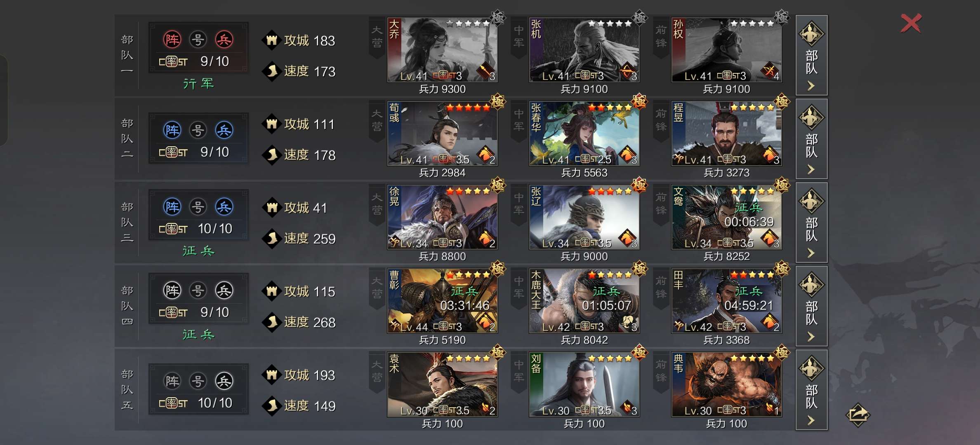980x445 pixels.
Task: Select the 部队四 row label
Action: tap(127, 306)
